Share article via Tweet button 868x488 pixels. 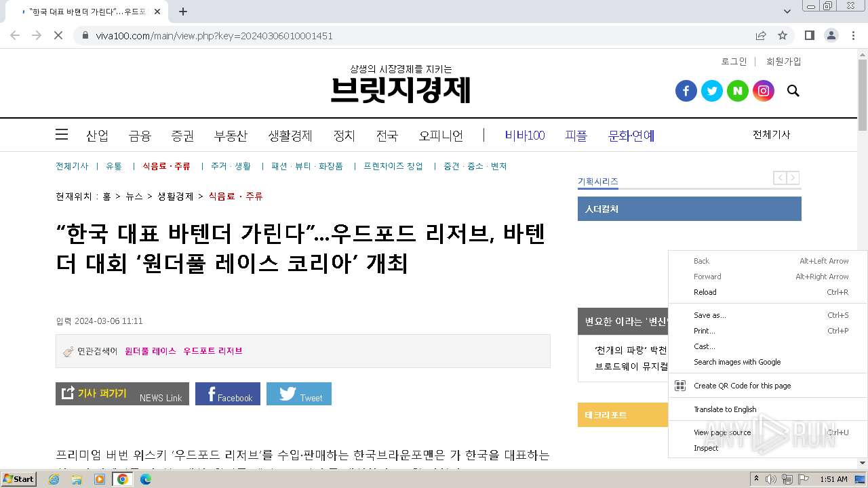coord(299,394)
